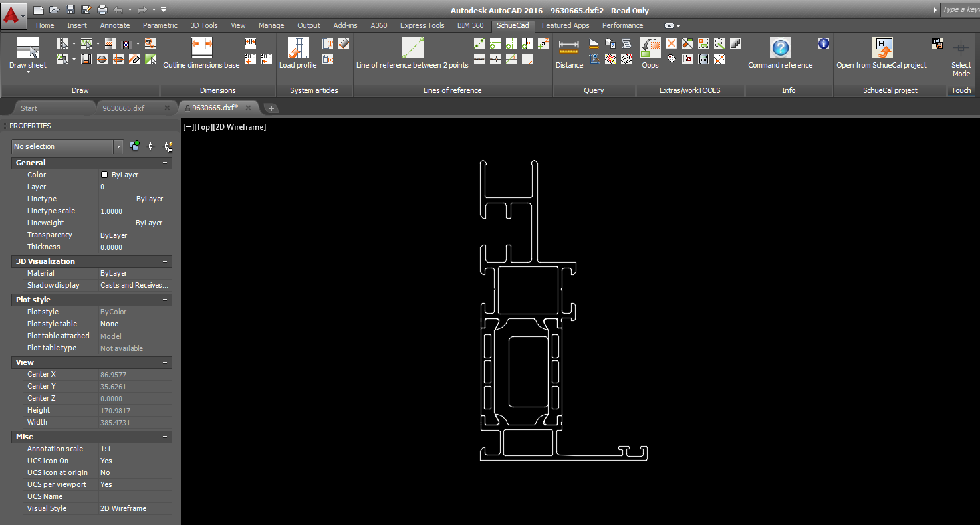Image resolution: width=980 pixels, height=525 pixels.
Task: Open the Start document tab
Action: pos(29,108)
